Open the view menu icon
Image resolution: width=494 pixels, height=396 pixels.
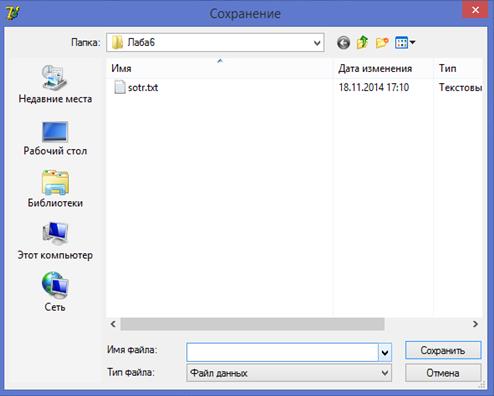pyautogui.click(x=405, y=42)
